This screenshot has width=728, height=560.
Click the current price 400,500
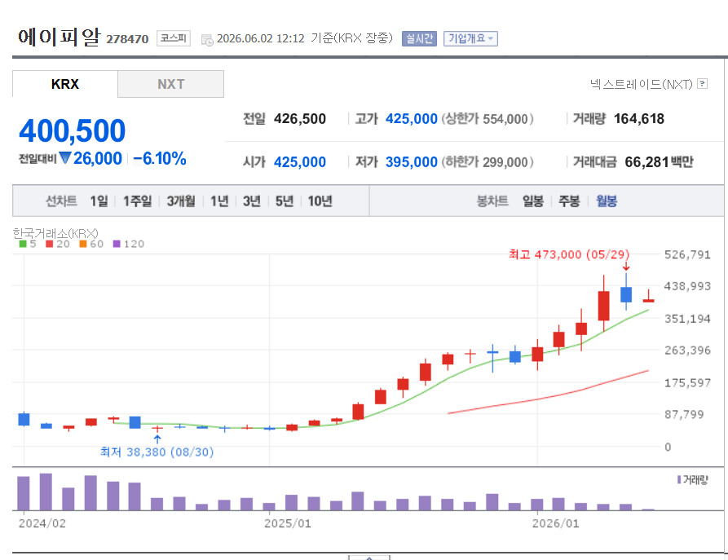coord(73,130)
